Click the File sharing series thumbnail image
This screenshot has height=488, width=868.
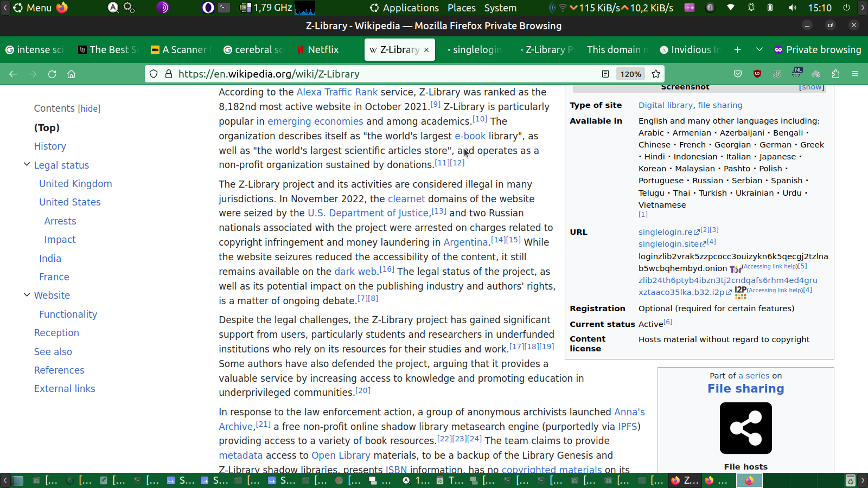pyautogui.click(x=745, y=428)
